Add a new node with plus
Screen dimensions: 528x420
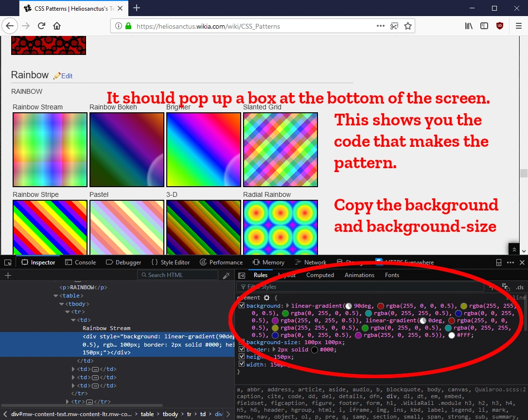(8, 276)
